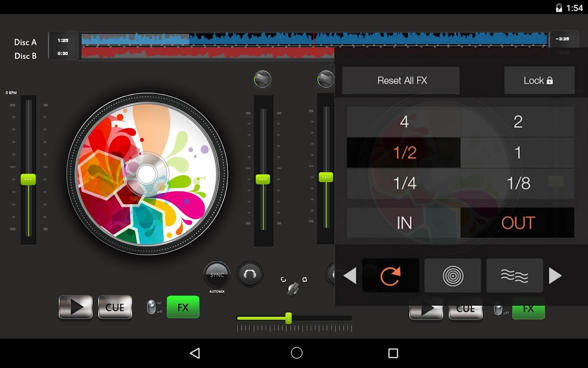Select the 1/2 loop length
The image size is (588, 368).
point(404,153)
